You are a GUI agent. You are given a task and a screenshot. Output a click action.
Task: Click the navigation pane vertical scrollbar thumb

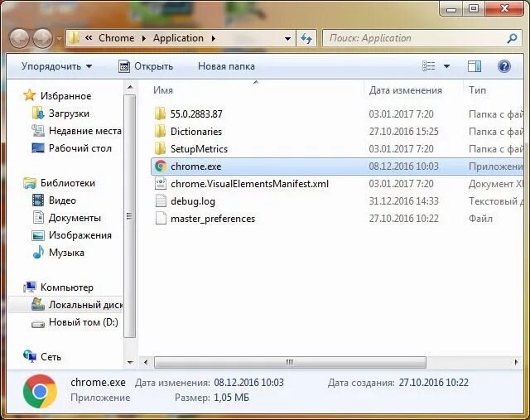(130, 216)
